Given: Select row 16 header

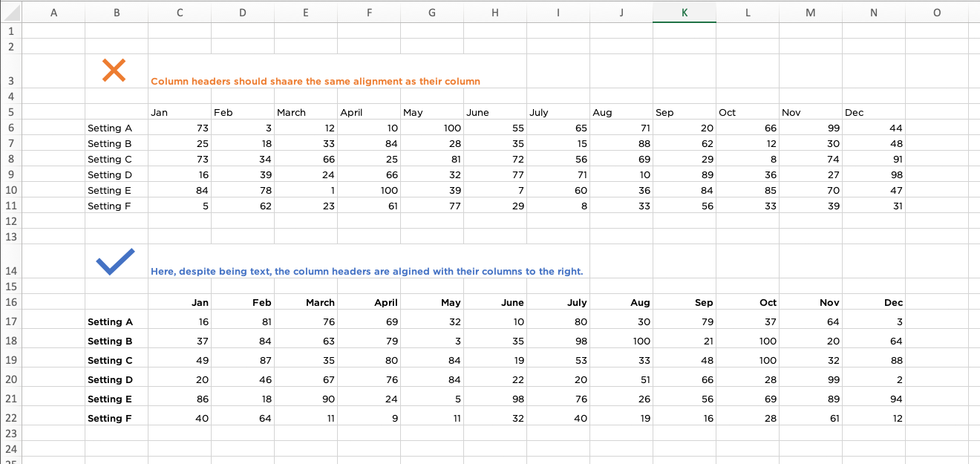Looking at the screenshot, I should pyautogui.click(x=11, y=302).
